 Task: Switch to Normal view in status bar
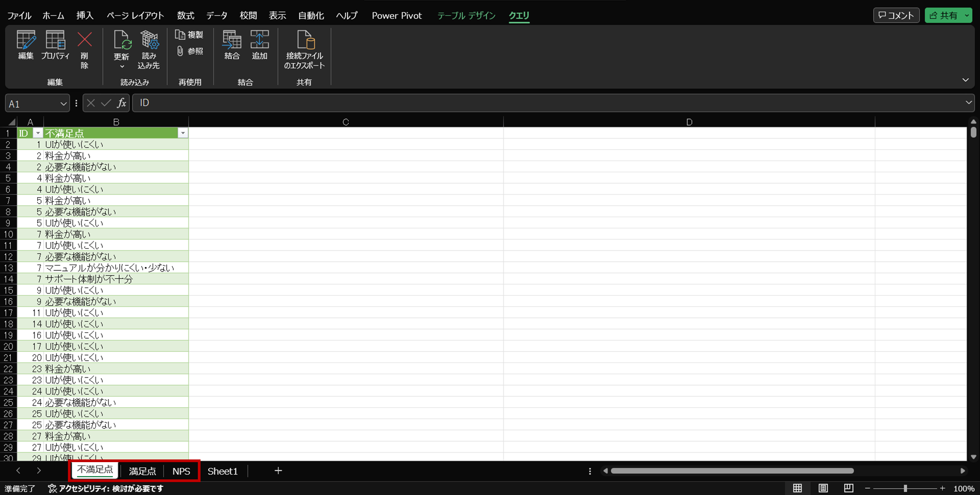pyautogui.click(x=797, y=488)
